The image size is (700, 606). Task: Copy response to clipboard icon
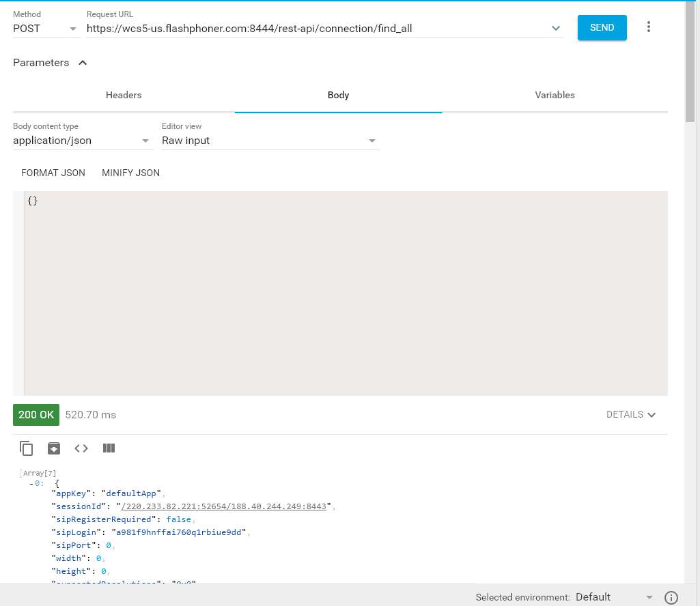click(x=27, y=448)
